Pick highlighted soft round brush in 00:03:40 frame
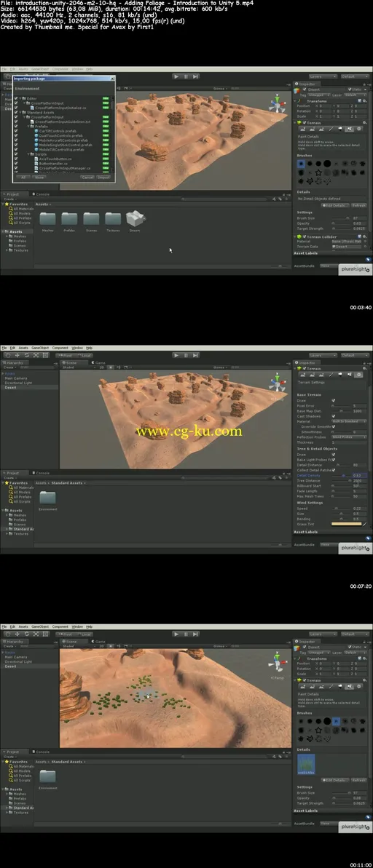The width and height of the screenshot is (373, 868). click(301, 164)
